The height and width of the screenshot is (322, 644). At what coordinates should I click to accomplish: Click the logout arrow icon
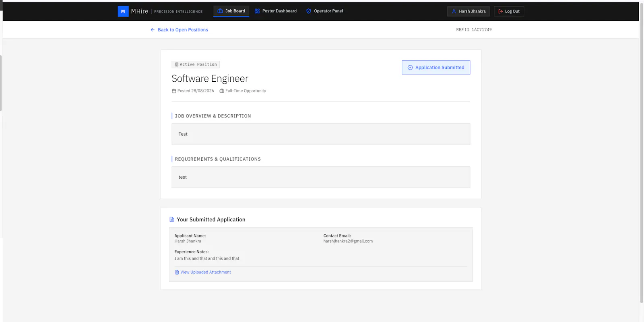click(501, 11)
